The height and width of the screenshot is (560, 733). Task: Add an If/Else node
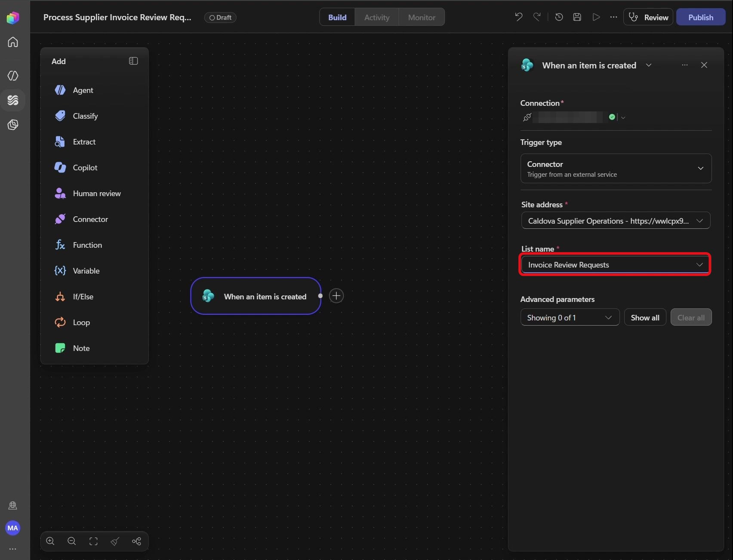[95, 297]
